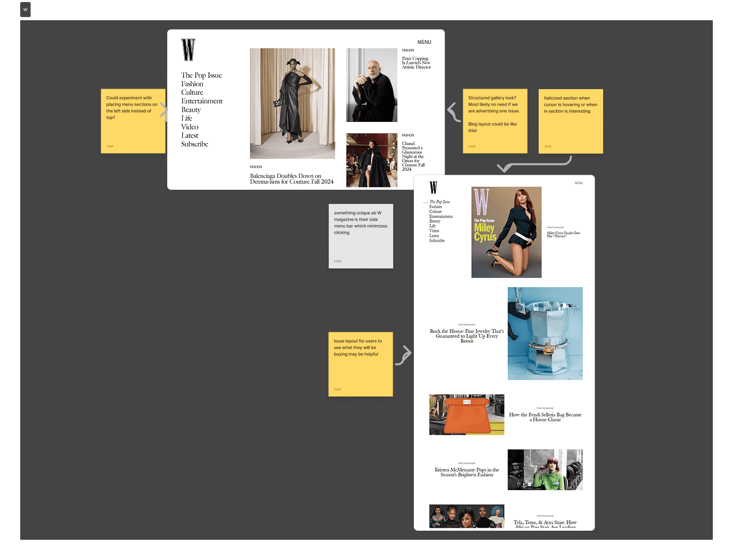Select Life in the large sidebar menu
Viewport: 733px width, 560px height.
click(x=187, y=118)
